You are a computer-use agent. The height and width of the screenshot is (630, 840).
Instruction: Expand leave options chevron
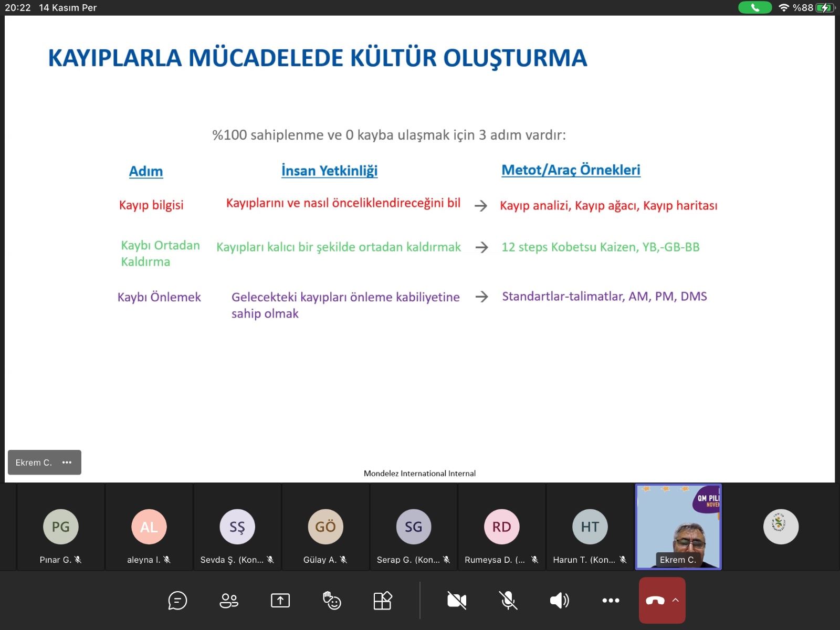676,600
